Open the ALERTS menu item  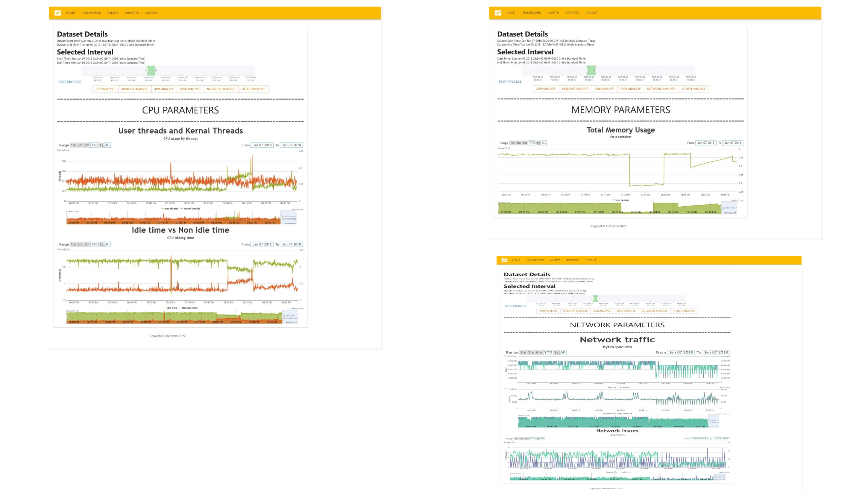pyautogui.click(x=113, y=13)
